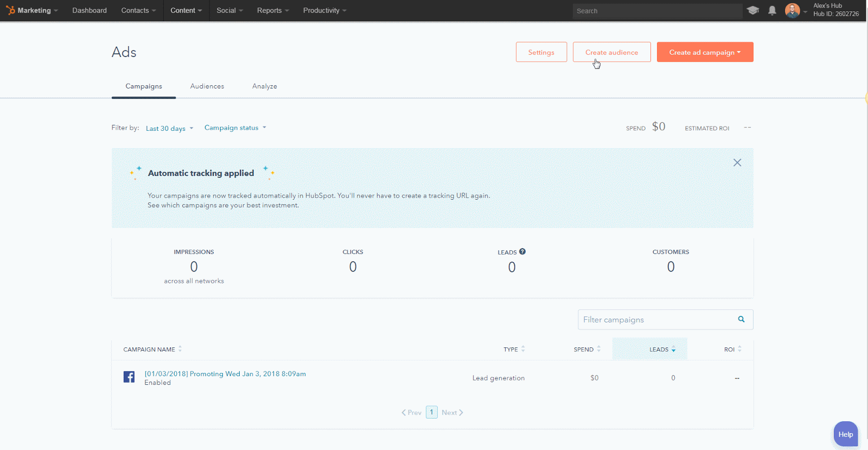
Task: Open the Contacts menu
Action: pyautogui.click(x=138, y=10)
